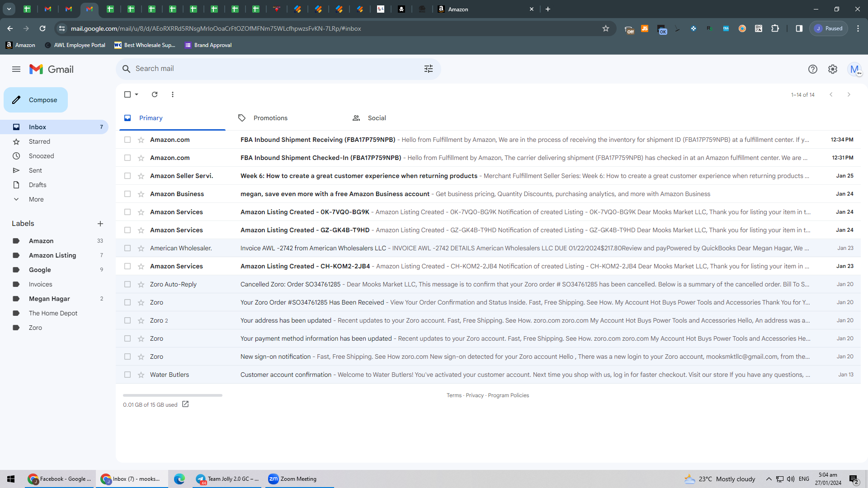
Task: Open Gmail settings gear icon
Action: tap(832, 69)
